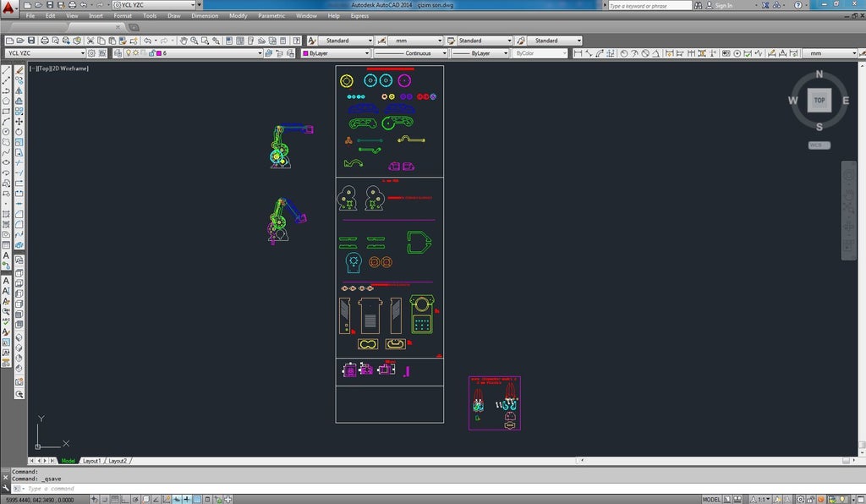The height and width of the screenshot is (504, 866).
Task: Click the Linear dimension tool icon
Action: click(x=578, y=53)
